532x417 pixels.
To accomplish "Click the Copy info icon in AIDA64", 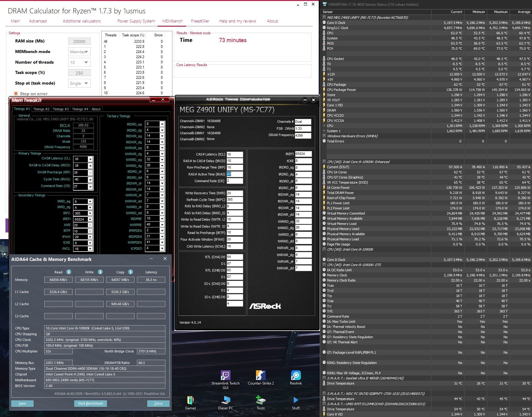I will tap(131, 272).
